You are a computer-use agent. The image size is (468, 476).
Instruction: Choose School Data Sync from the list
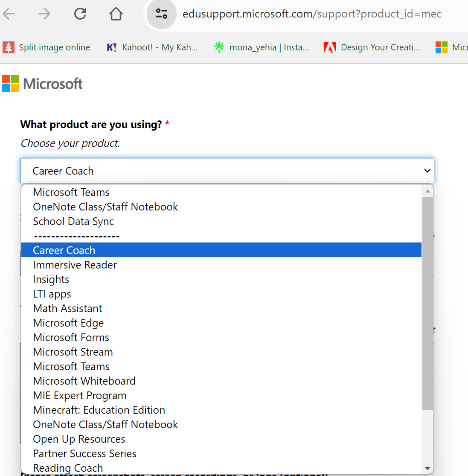click(x=221, y=221)
